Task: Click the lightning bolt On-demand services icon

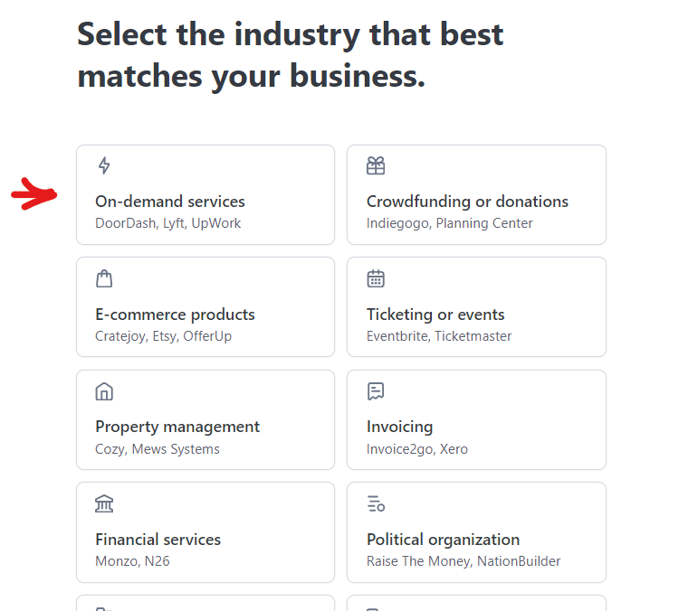Action: 104,165
